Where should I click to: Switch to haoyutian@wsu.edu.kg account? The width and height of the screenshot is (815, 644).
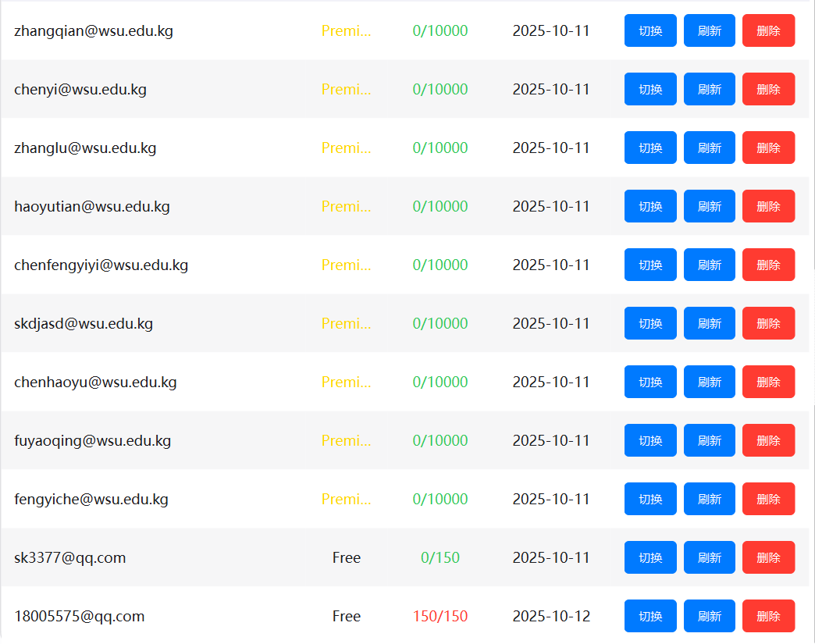coord(650,206)
